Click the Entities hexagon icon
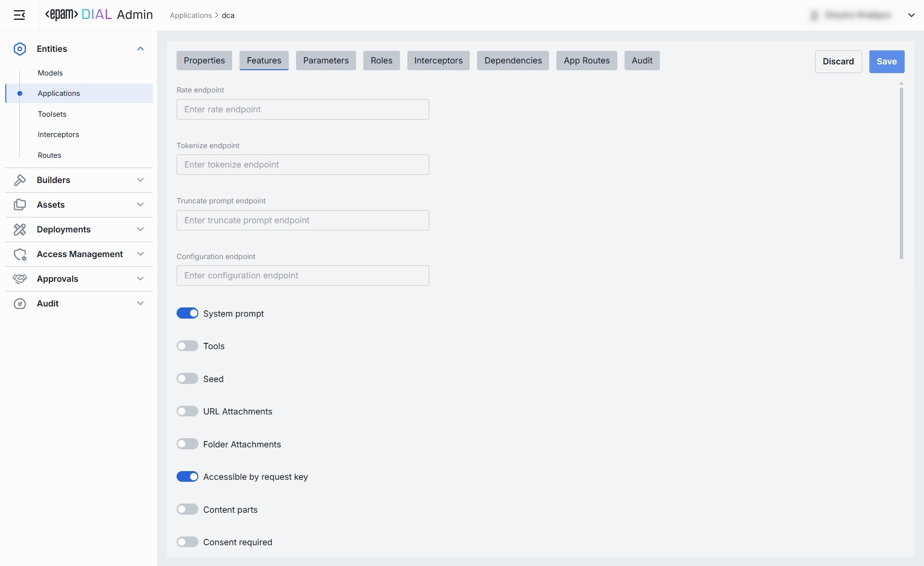This screenshot has height=566, width=924. click(20, 49)
